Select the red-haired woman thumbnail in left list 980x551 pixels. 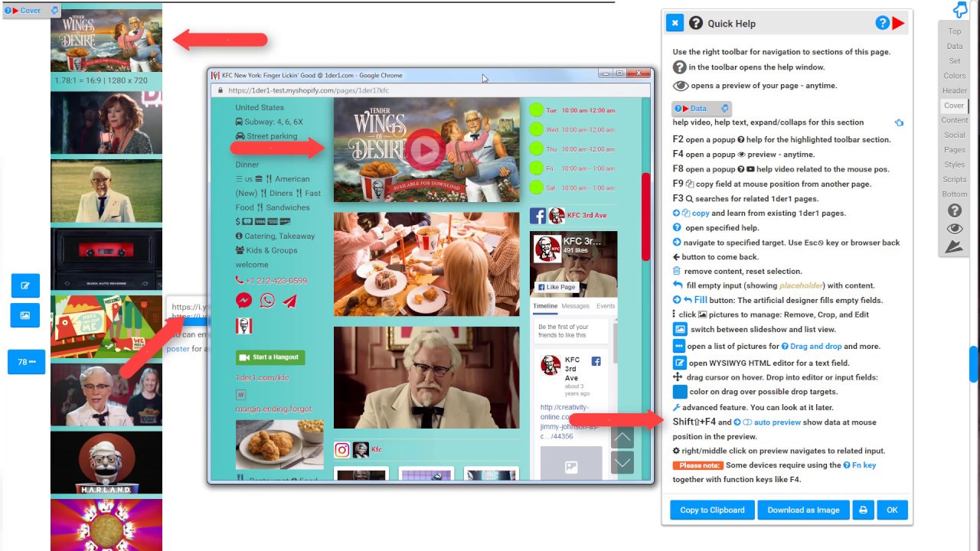(x=106, y=122)
